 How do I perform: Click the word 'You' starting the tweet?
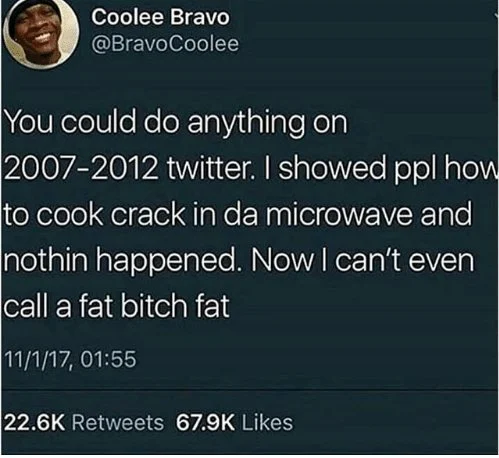29,122
